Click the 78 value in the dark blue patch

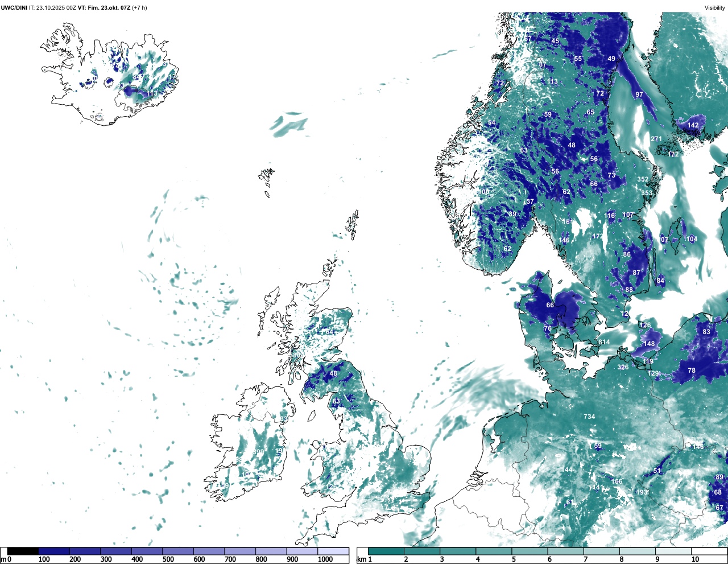pyautogui.click(x=692, y=370)
